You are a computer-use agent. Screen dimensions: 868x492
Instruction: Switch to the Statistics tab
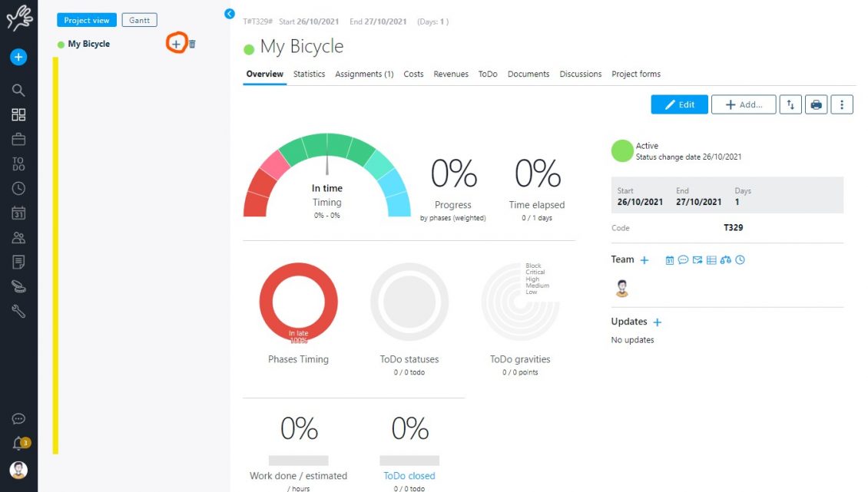(x=309, y=74)
